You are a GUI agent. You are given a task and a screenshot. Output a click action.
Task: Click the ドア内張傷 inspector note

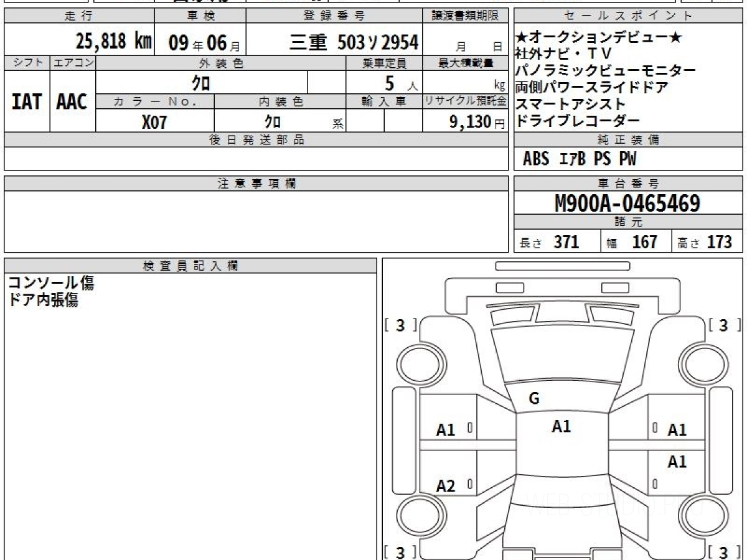pyautogui.click(x=43, y=300)
